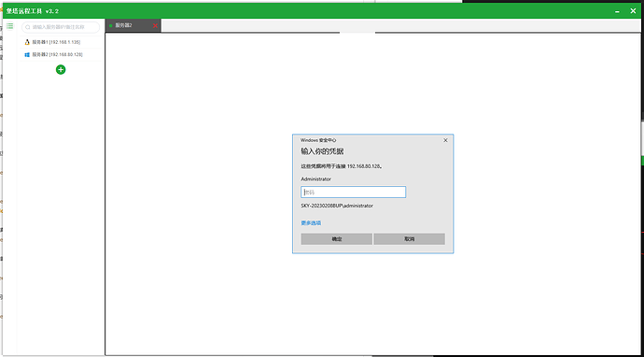Click the 取消 button in the dialog
The height and width of the screenshot is (357, 644).
pos(410,239)
